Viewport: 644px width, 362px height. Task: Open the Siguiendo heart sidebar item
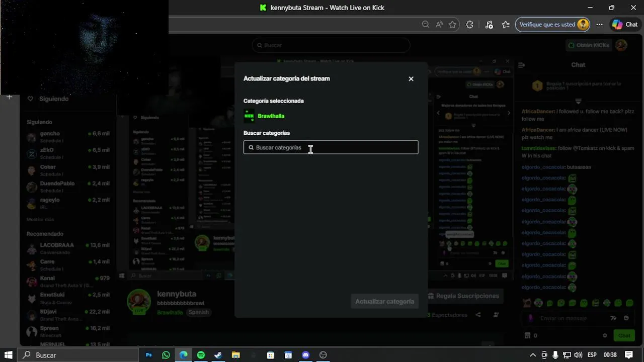click(49, 99)
